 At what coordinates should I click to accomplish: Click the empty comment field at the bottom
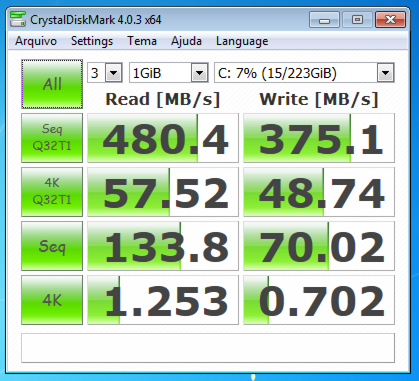[208, 348]
